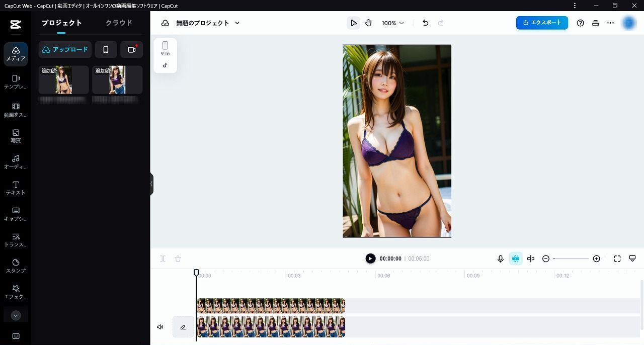Open the Media (メディア) sidebar panel
The width and height of the screenshot is (644, 345).
16,54
